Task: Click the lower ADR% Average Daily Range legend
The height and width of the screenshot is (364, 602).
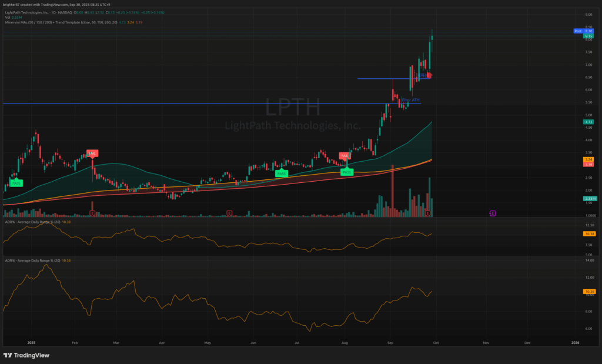Action: 38,261
